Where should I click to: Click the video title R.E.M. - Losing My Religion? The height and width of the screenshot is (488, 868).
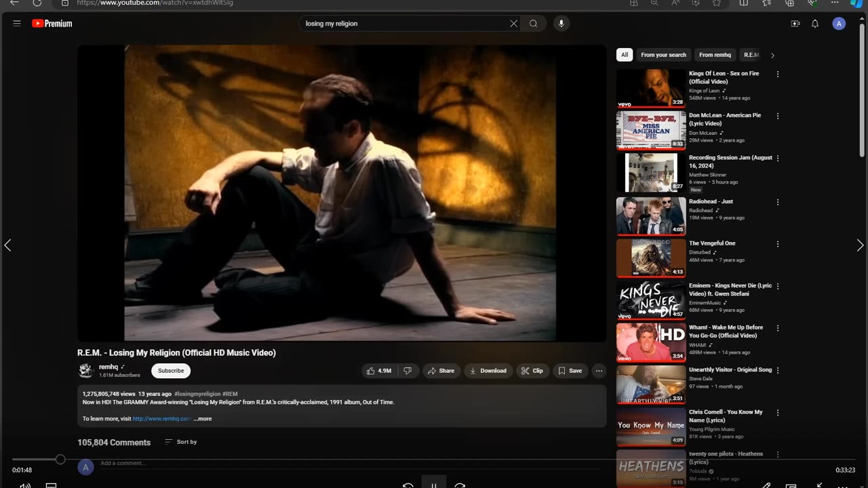(x=176, y=352)
